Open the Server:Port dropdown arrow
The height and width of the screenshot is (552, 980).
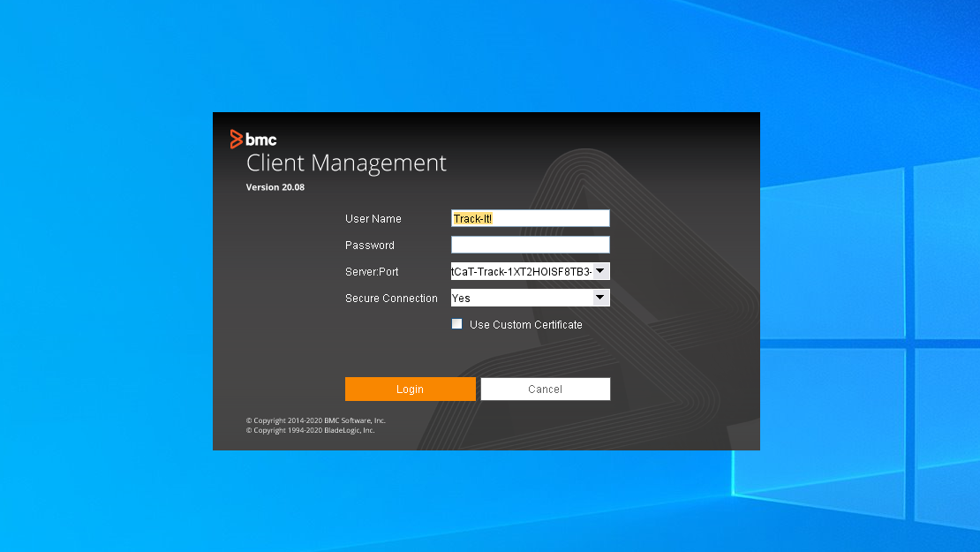pyautogui.click(x=600, y=270)
